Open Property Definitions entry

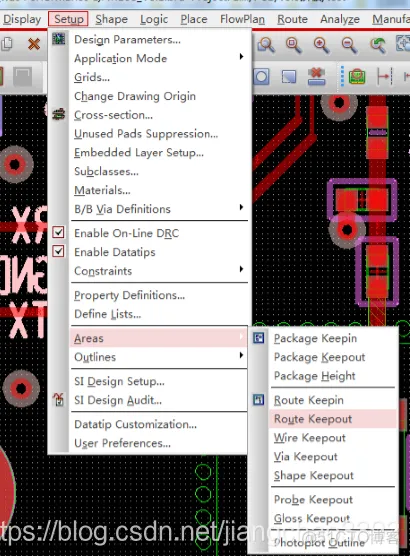pos(129,295)
